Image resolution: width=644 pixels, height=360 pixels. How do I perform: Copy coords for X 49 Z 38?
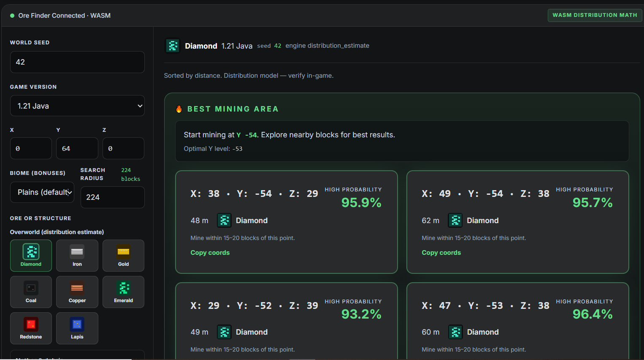441,253
